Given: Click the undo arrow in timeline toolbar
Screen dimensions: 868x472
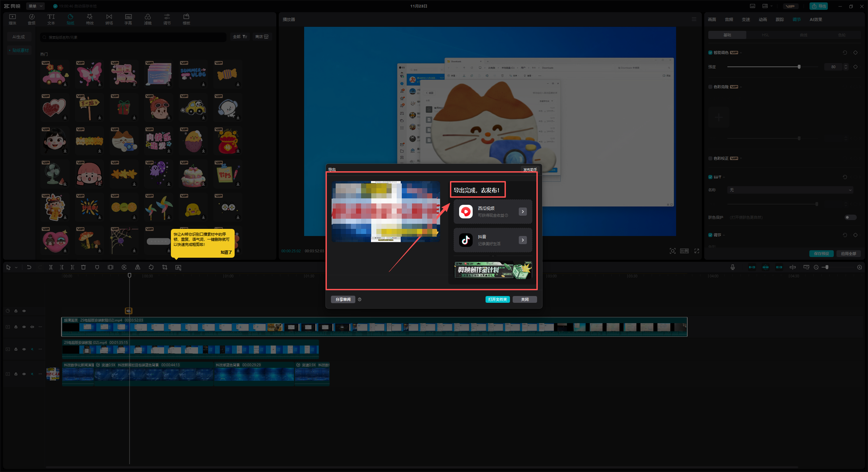Looking at the screenshot, I should (29, 267).
